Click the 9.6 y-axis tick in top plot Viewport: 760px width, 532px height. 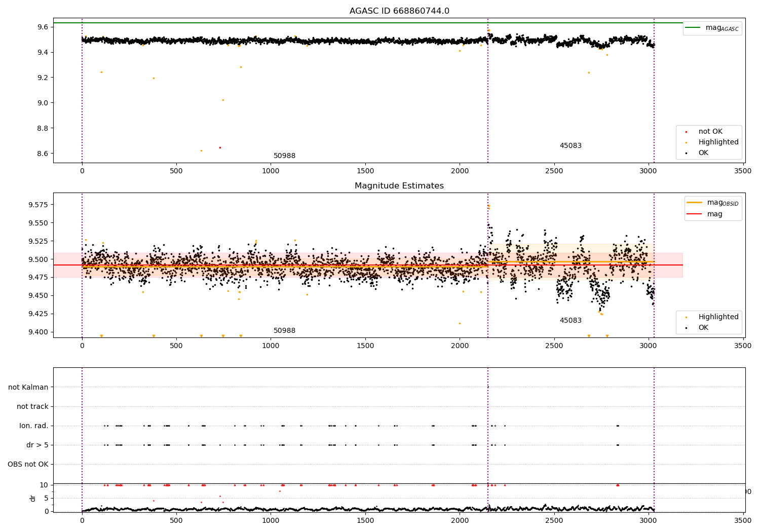(x=43, y=27)
